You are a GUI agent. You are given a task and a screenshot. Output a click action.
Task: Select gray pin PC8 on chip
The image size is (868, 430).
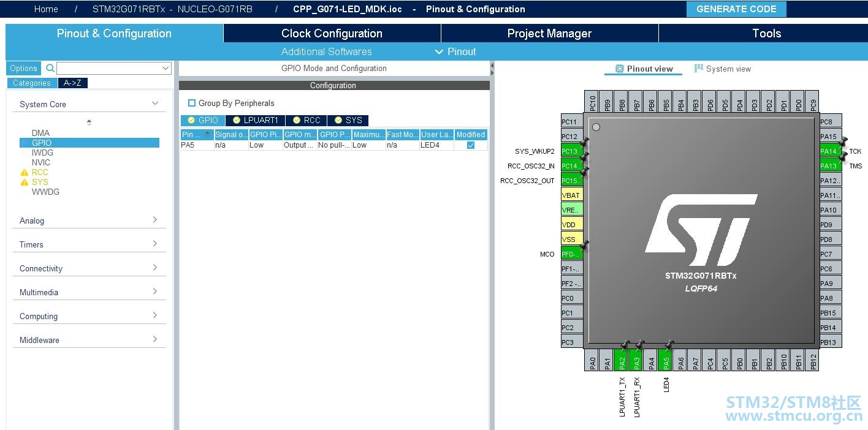(831, 121)
